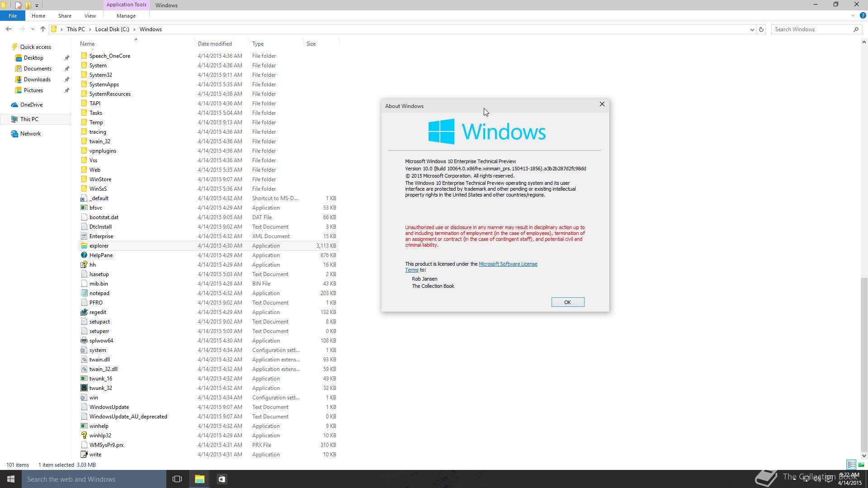Select the splwow64 printer icon
Screen dimensions: 868x488
[84, 341]
